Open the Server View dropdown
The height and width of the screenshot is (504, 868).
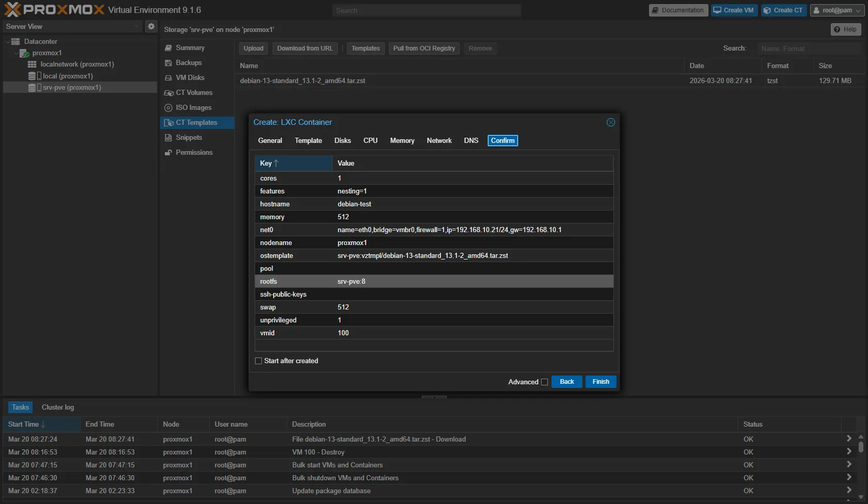(x=72, y=26)
